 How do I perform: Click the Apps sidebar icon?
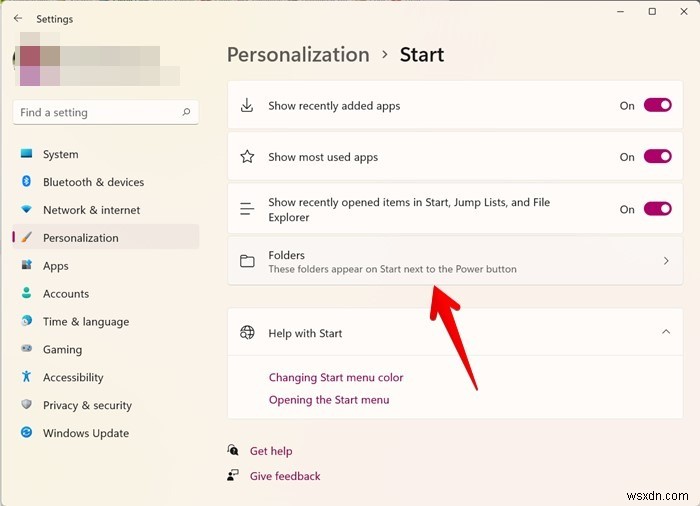[x=25, y=266]
